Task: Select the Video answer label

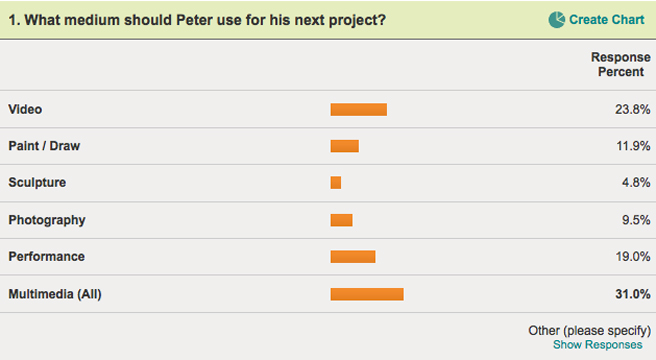Action: coord(25,109)
